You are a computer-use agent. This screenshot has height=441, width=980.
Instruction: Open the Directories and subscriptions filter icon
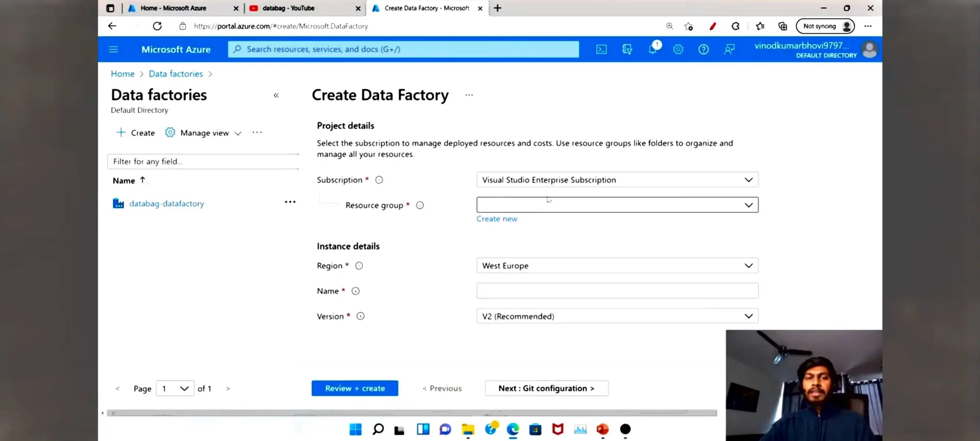[x=627, y=49]
